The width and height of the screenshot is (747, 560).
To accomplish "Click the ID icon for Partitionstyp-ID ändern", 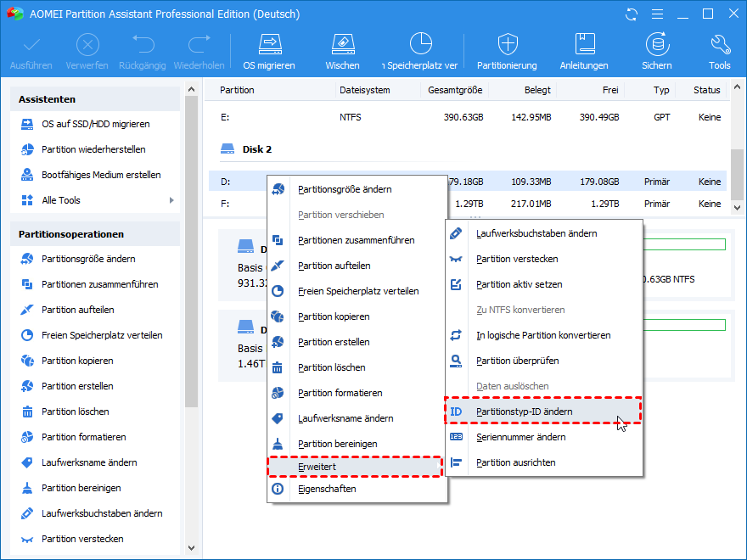I will pos(456,412).
